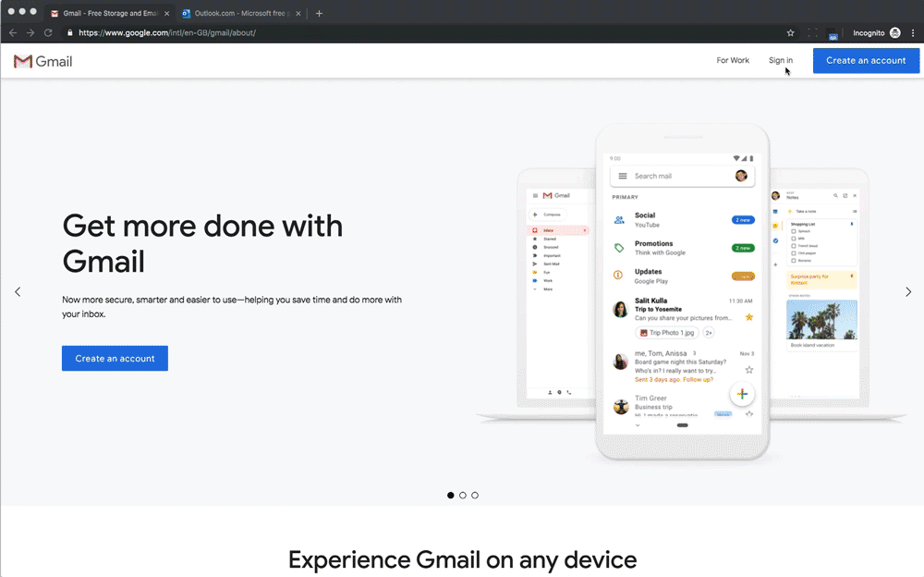The image size is (924, 577).
Task: Switch to the Outlook.com tab
Action: pyautogui.click(x=241, y=14)
